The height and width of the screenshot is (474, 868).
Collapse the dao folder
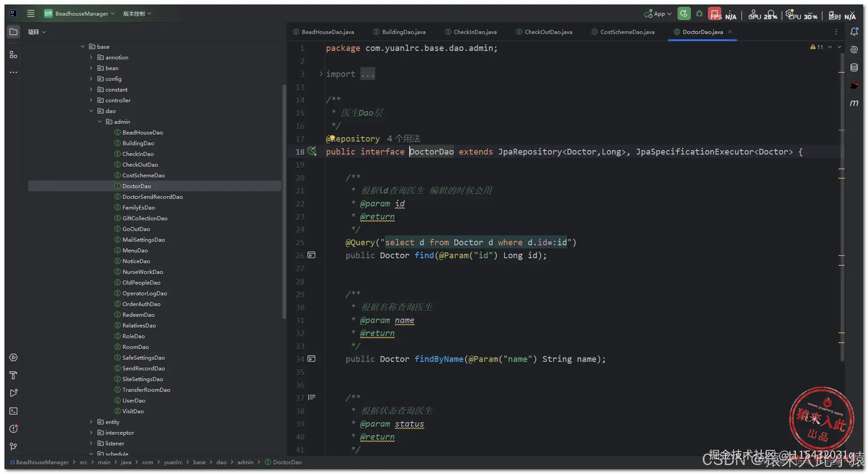[91, 111]
